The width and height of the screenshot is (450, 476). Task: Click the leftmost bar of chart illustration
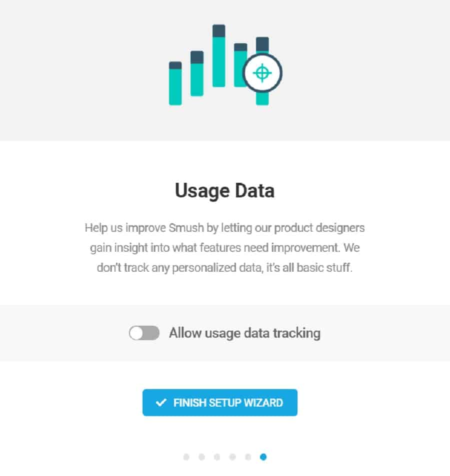click(175, 85)
